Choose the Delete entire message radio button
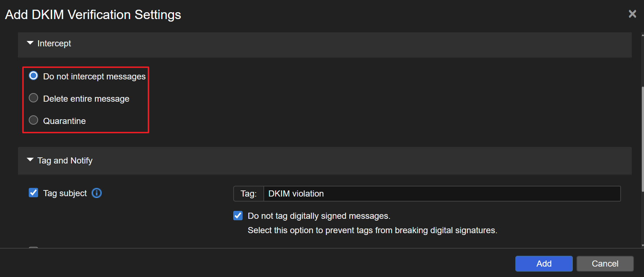The image size is (644, 277). 33,98
